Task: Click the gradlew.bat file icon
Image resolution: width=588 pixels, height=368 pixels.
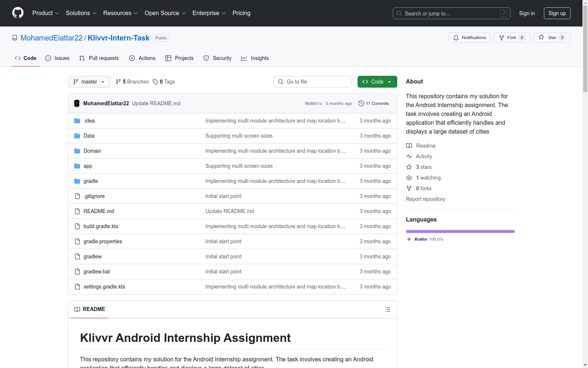Action: coord(77,272)
